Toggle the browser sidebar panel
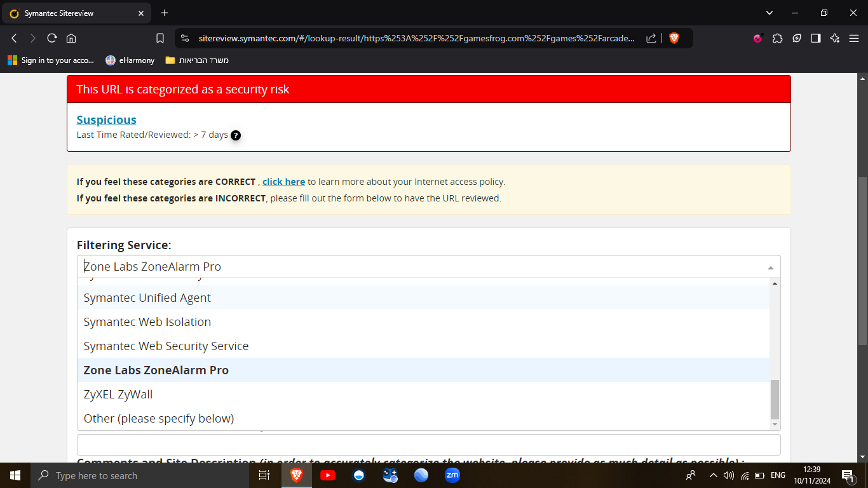Viewport: 868px width, 488px height. coord(816,38)
